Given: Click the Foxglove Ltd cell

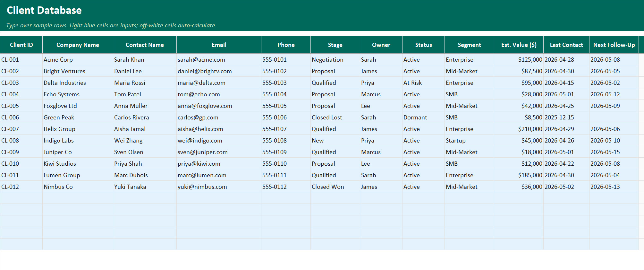Looking at the screenshot, I should [78, 106].
